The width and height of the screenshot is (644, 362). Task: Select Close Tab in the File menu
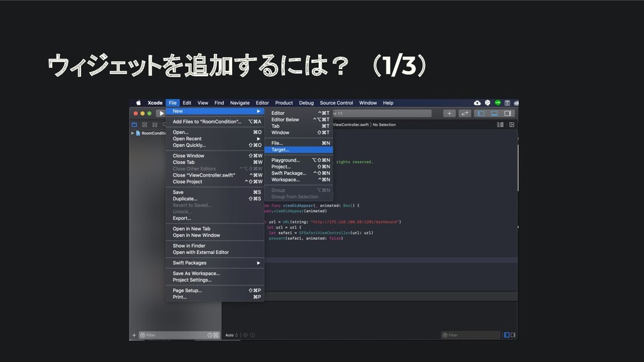(215, 163)
